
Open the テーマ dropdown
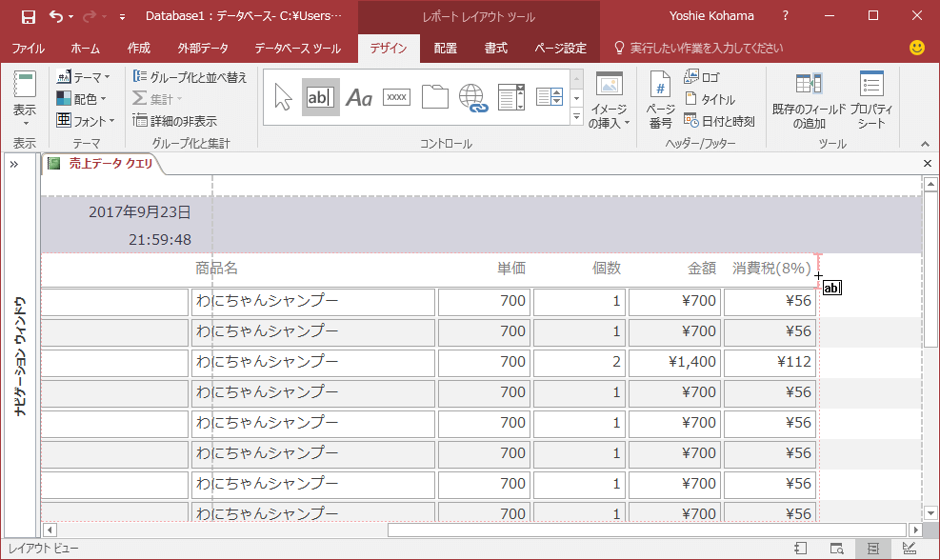click(83, 77)
